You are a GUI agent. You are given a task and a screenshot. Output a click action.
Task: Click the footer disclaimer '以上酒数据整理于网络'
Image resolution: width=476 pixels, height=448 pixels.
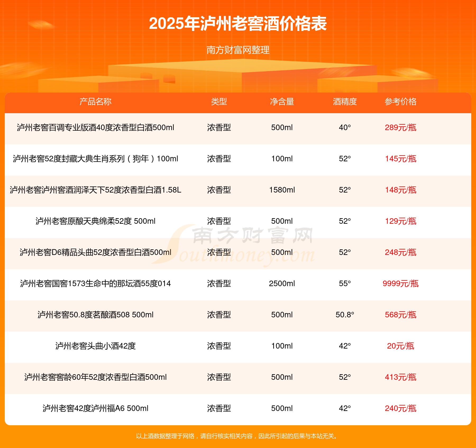click(165, 436)
